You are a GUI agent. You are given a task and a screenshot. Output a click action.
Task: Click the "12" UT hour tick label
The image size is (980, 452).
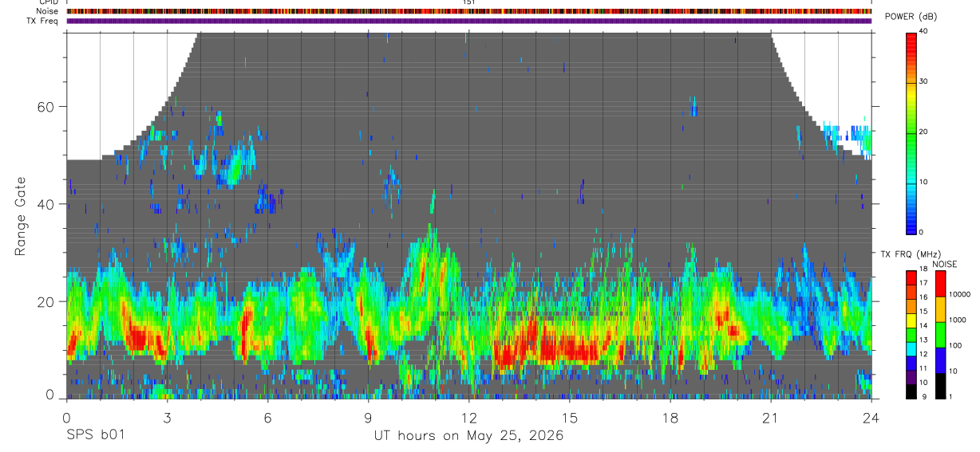[x=469, y=417]
